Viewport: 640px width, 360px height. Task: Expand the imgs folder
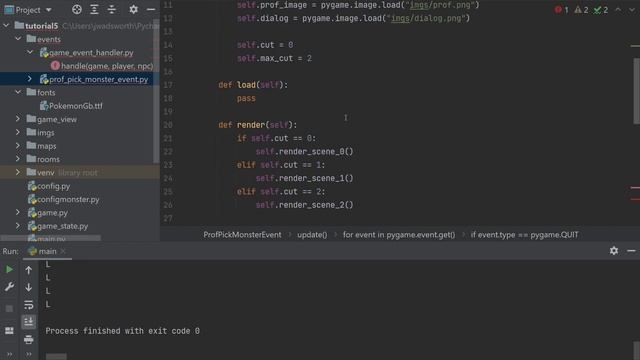18,132
